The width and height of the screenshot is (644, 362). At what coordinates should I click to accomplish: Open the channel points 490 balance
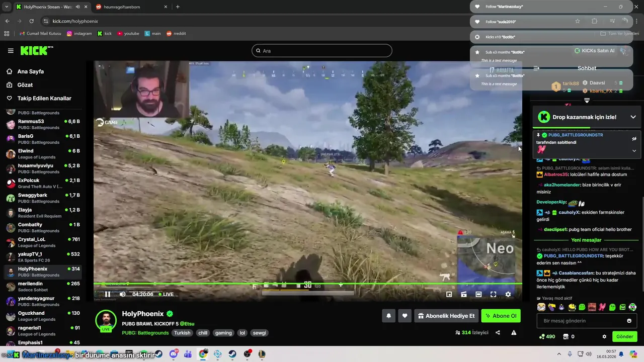[547, 337]
